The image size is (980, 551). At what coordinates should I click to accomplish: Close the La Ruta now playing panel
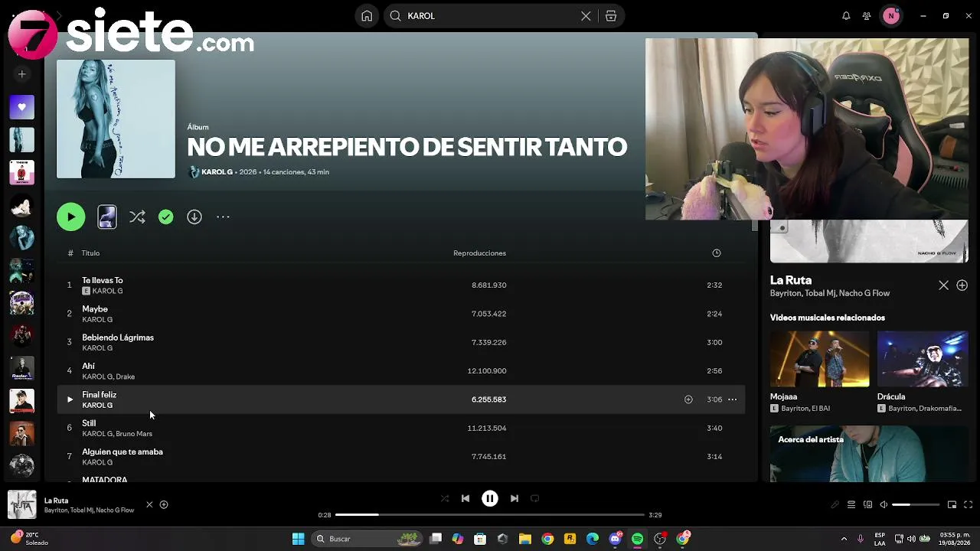pos(943,285)
